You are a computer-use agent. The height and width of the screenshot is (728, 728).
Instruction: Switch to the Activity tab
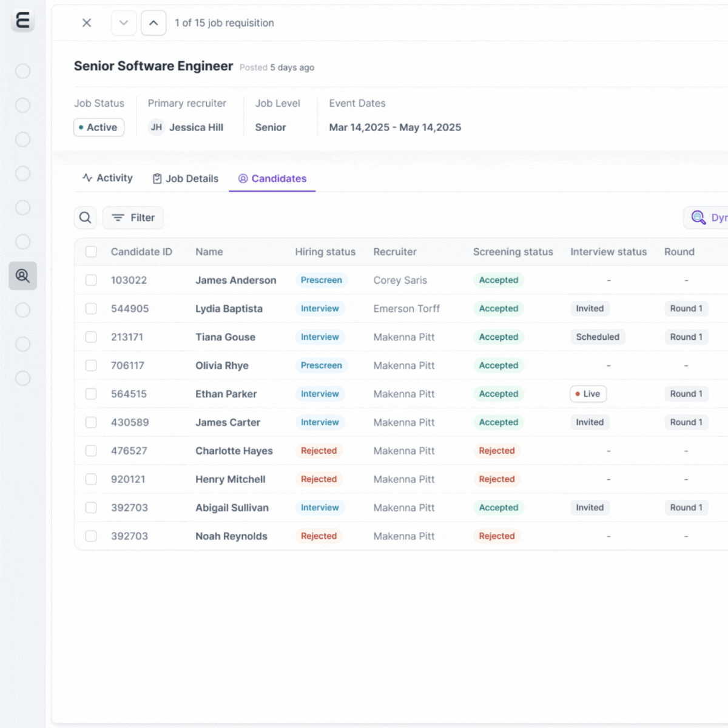click(x=107, y=178)
